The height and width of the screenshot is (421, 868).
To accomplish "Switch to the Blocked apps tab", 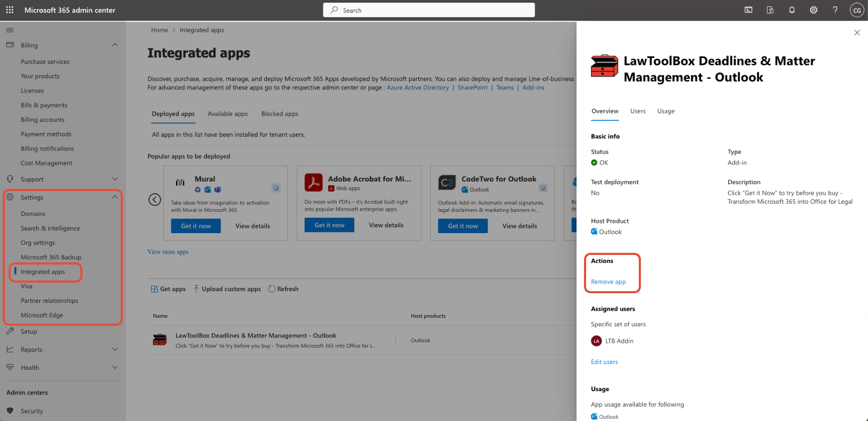I will point(280,114).
